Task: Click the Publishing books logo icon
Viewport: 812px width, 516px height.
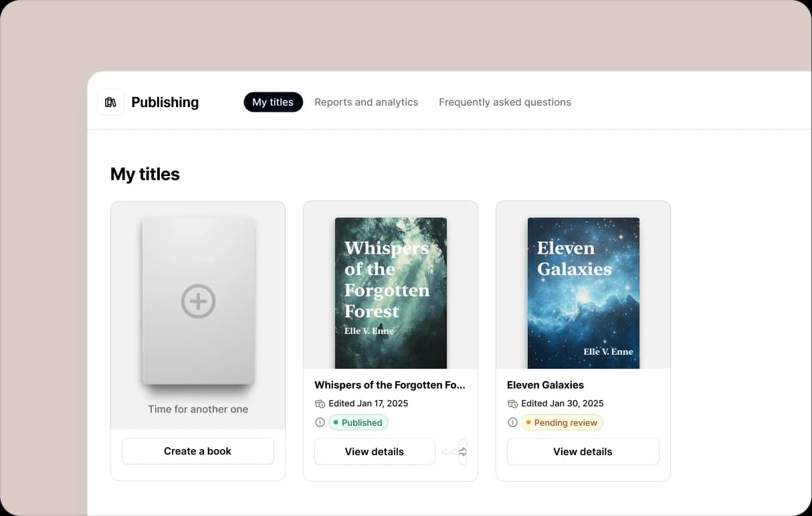Action: point(110,102)
